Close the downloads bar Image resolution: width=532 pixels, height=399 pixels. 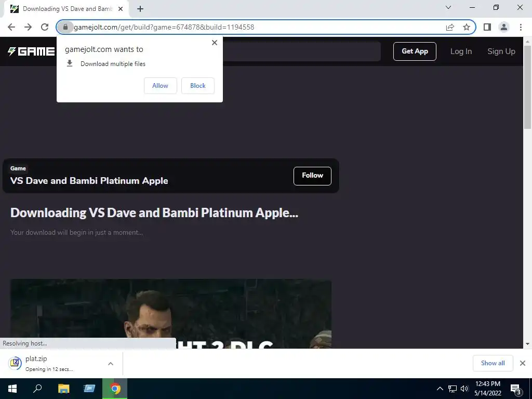(x=523, y=363)
